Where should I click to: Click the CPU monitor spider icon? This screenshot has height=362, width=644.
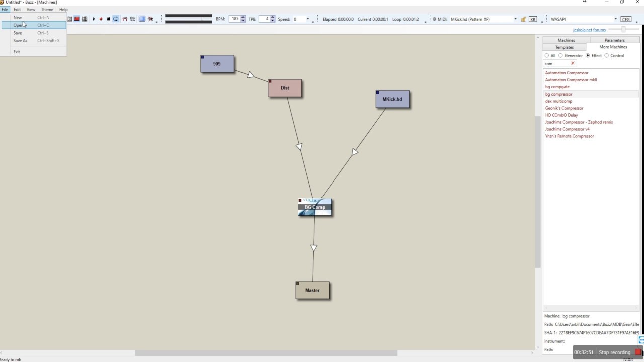(x=150, y=19)
